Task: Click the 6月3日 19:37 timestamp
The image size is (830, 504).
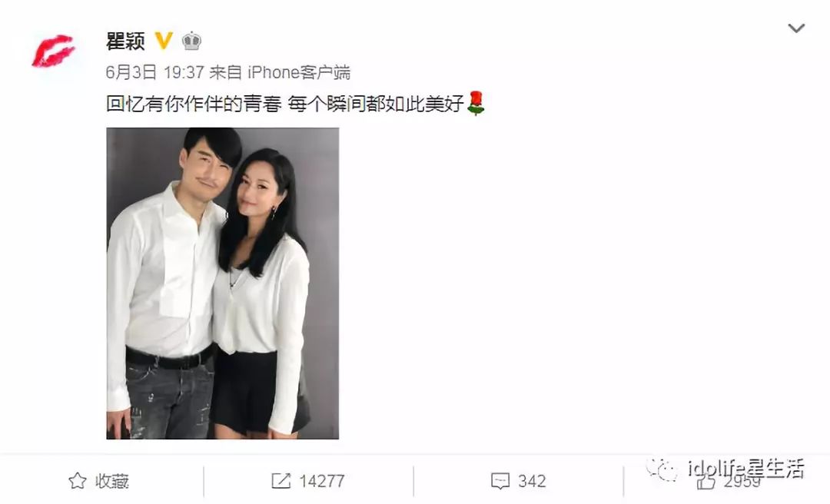Action: (155, 72)
